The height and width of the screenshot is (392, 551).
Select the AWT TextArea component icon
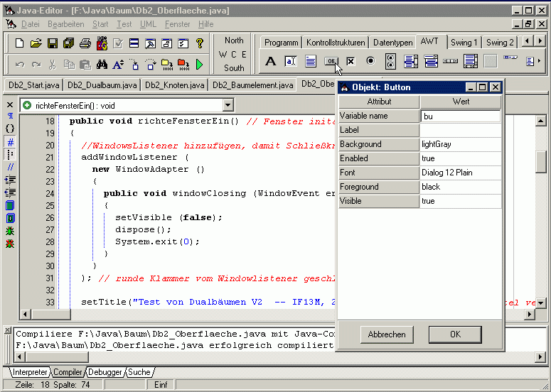click(x=311, y=61)
